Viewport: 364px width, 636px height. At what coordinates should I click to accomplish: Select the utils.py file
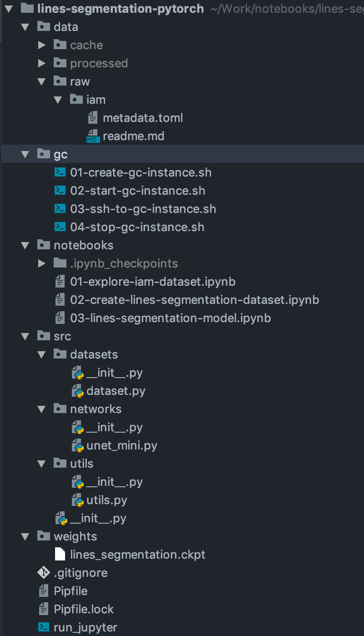click(107, 500)
